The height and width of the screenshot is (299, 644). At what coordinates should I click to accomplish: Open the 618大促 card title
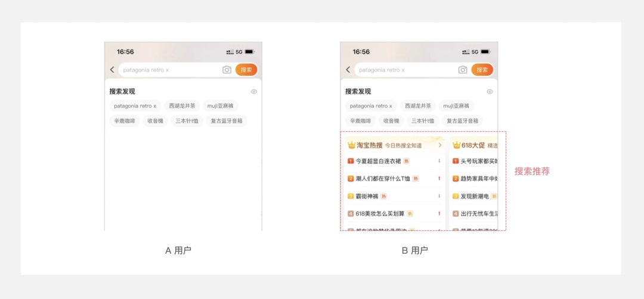473,145
